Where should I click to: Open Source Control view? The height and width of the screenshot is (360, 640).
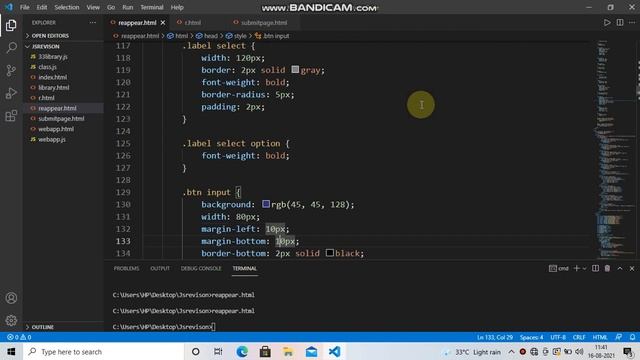(x=11, y=71)
